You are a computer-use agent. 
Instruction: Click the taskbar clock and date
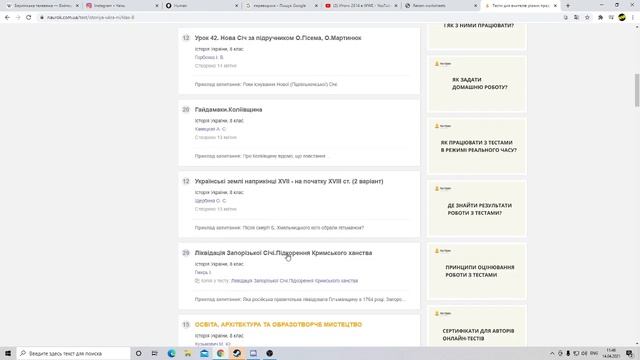pos(611,353)
